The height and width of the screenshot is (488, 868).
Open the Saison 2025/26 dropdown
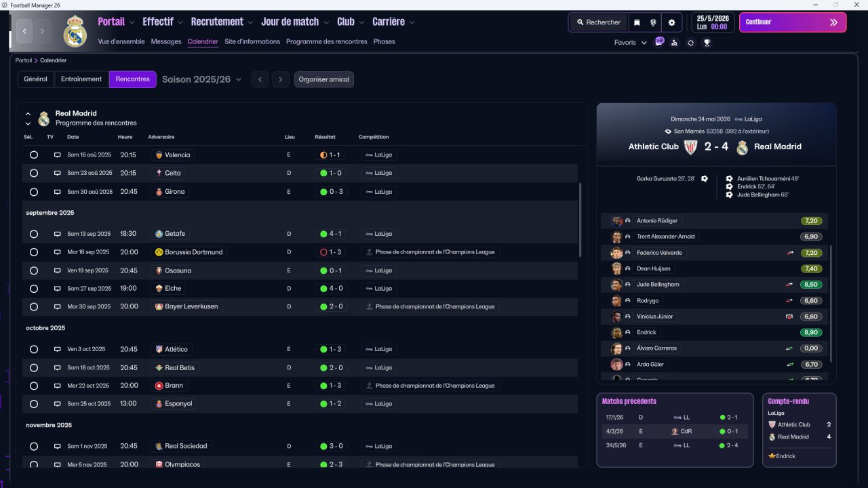point(201,79)
